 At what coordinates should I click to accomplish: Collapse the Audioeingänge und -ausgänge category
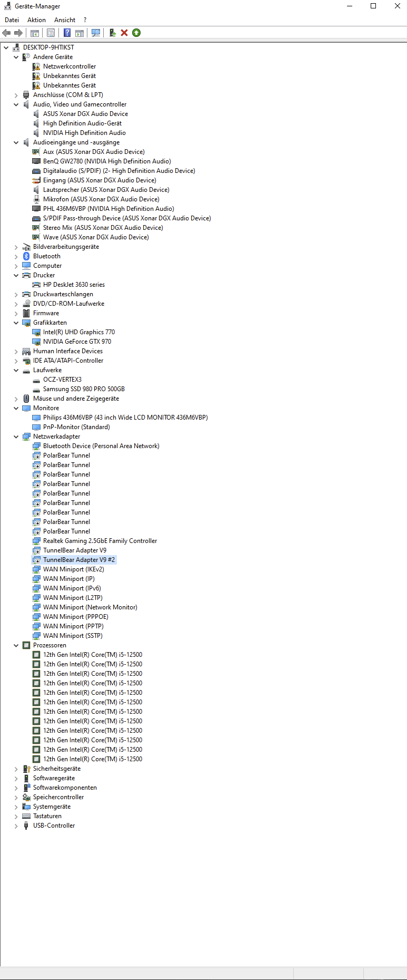point(16,142)
